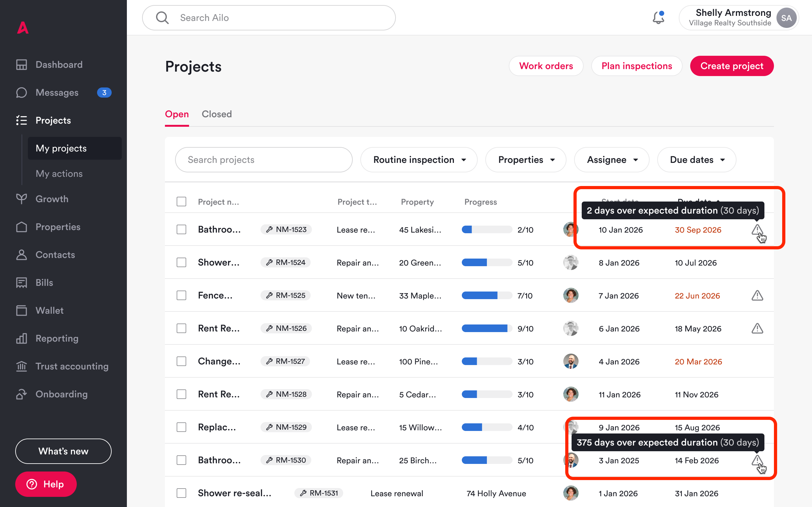Click the Wallet sidebar icon
Screen dimensions: 812x507
pos(22,311)
